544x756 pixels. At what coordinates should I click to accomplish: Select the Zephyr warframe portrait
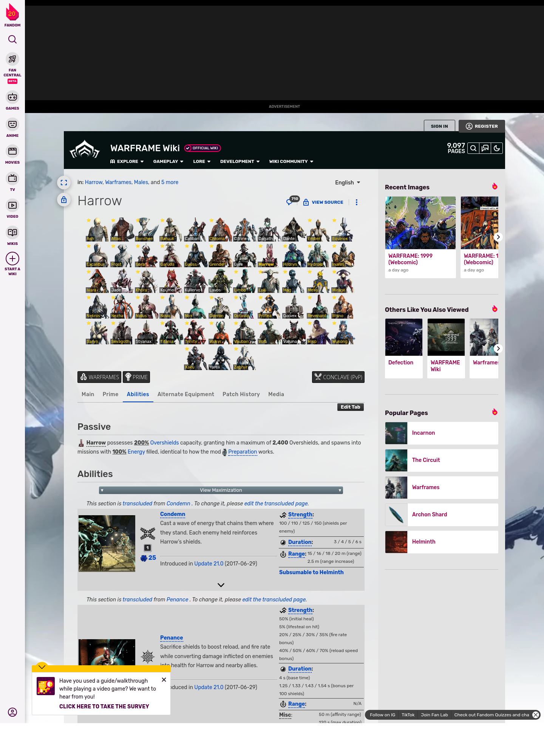(x=244, y=358)
